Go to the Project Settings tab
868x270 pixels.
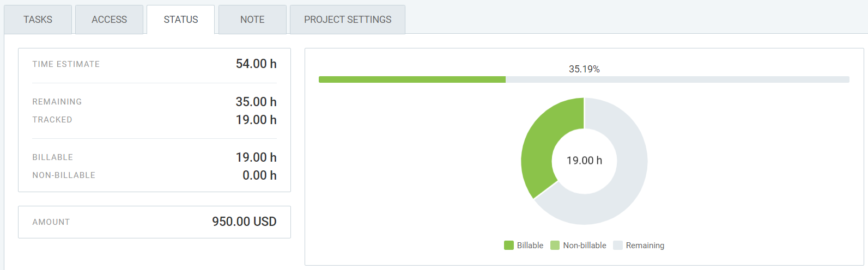[348, 20]
